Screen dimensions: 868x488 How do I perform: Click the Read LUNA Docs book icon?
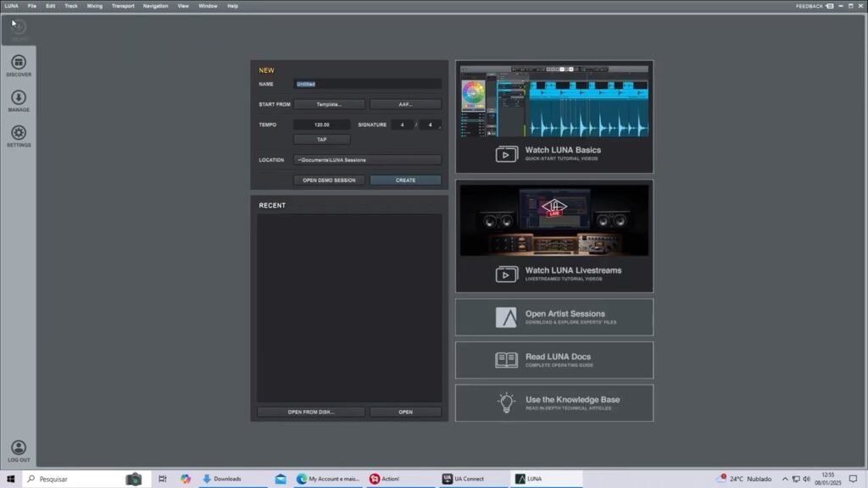click(x=507, y=360)
